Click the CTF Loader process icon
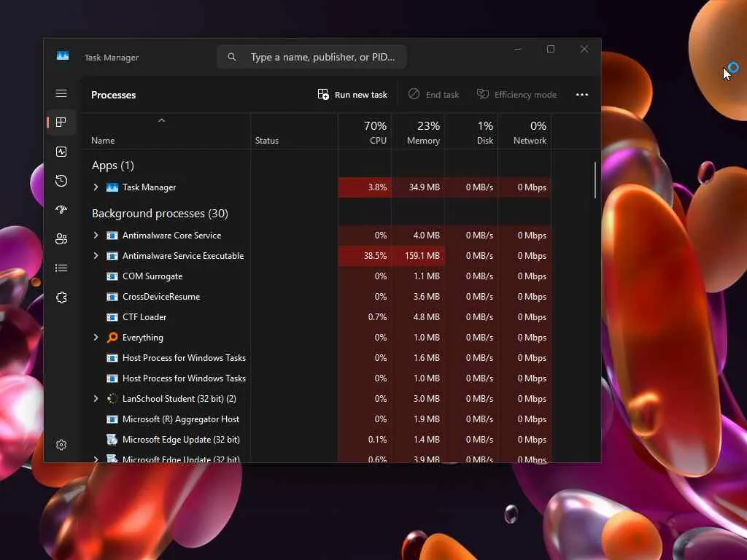 (112, 317)
